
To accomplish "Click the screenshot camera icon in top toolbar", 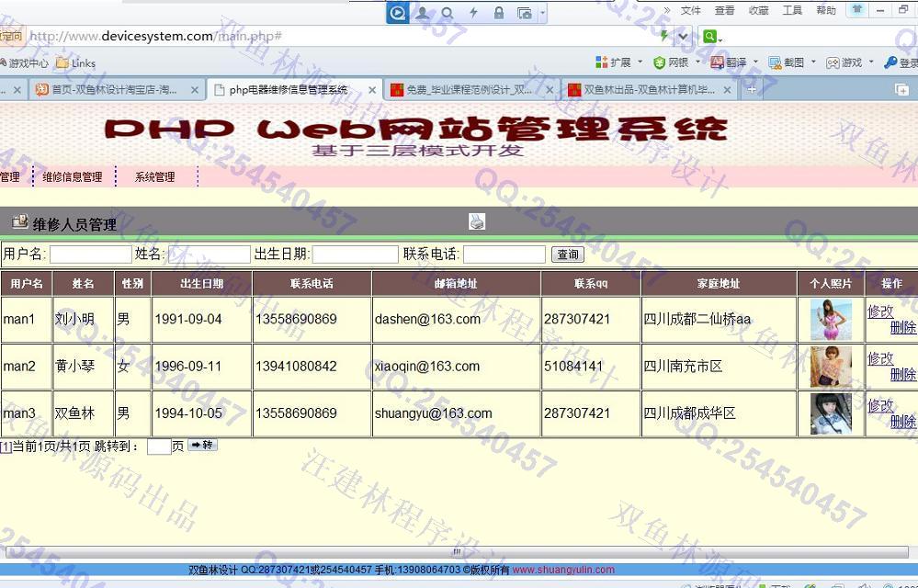I will tap(524, 13).
